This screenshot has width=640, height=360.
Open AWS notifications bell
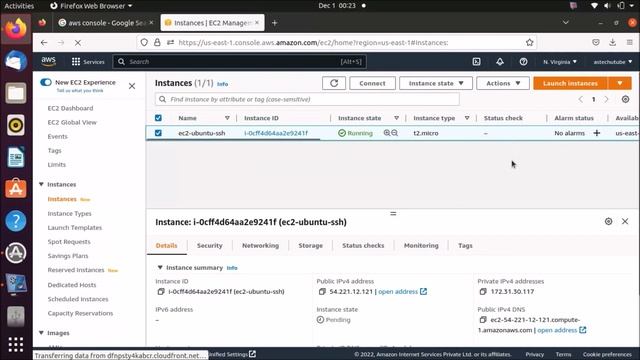coord(500,62)
